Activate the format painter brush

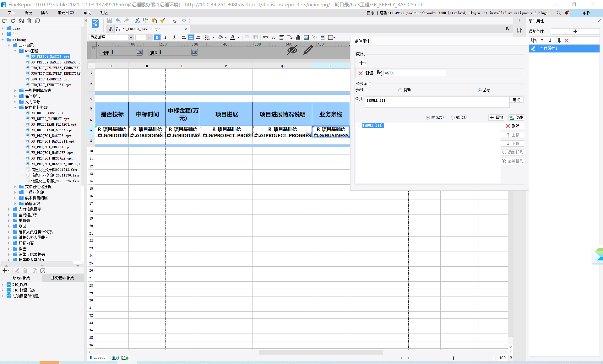[163, 20]
